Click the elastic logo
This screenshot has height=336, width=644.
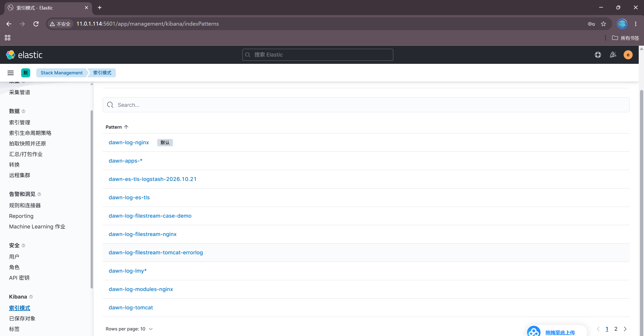coord(24,55)
